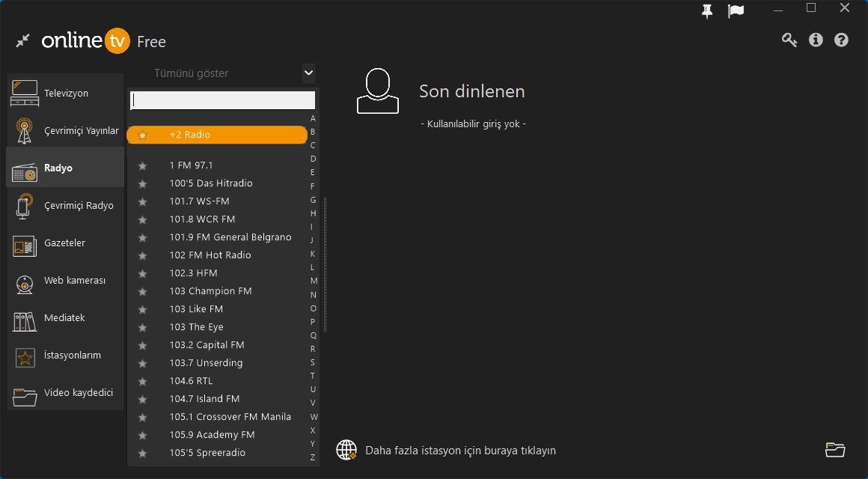Viewport: 868px width, 479px height.
Task: Favorite the +2 Radio station star
Action: click(x=143, y=135)
